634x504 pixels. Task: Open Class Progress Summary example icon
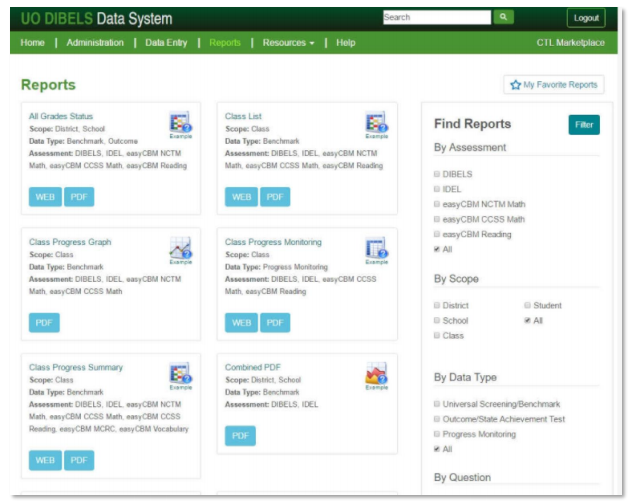click(180, 376)
